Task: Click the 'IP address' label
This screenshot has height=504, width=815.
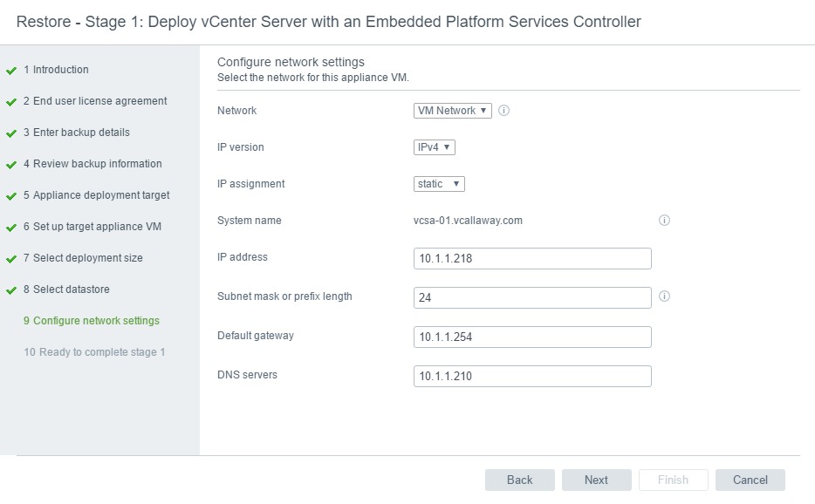Action: pyautogui.click(x=243, y=257)
